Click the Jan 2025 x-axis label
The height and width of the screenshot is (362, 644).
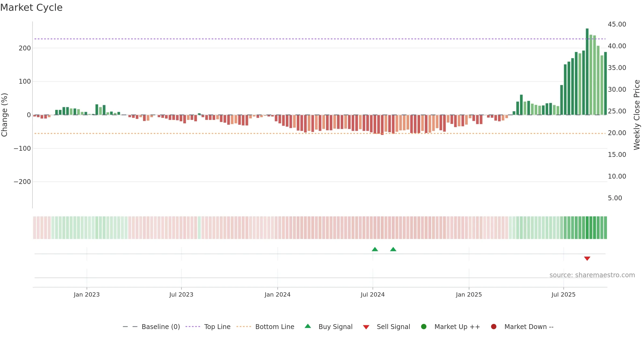click(x=469, y=295)
